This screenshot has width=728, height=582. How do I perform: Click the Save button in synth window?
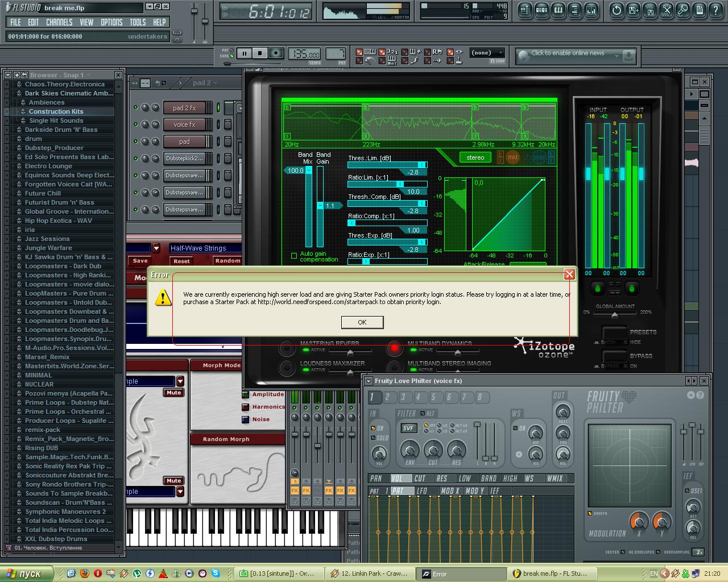140,261
